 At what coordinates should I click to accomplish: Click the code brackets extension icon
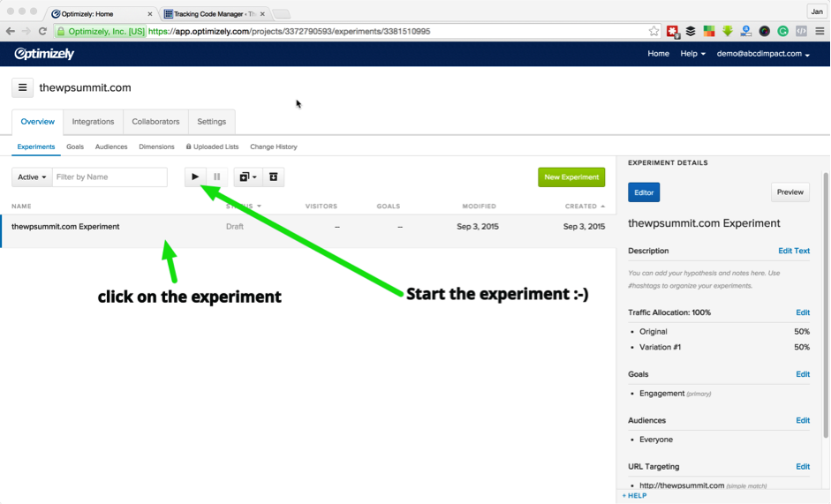point(801,31)
